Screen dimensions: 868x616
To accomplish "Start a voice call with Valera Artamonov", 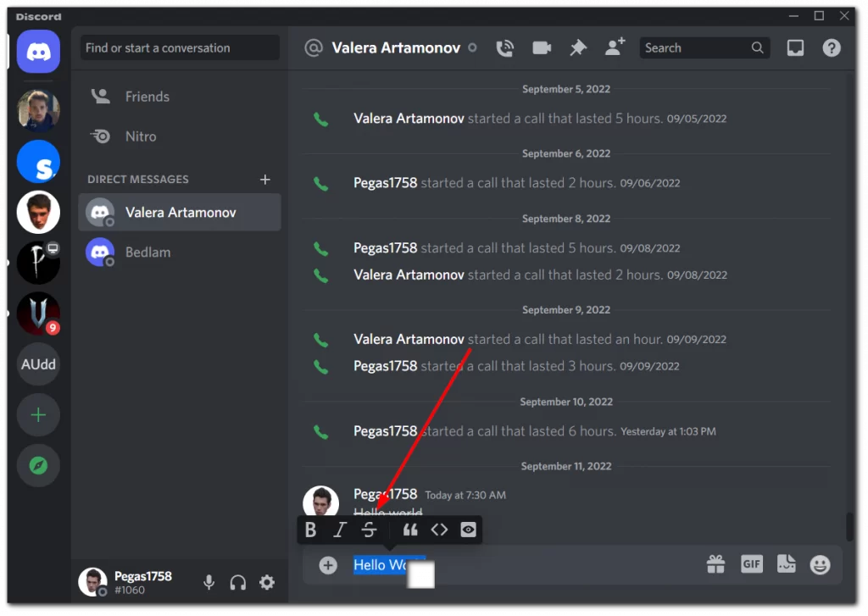I will (504, 48).
